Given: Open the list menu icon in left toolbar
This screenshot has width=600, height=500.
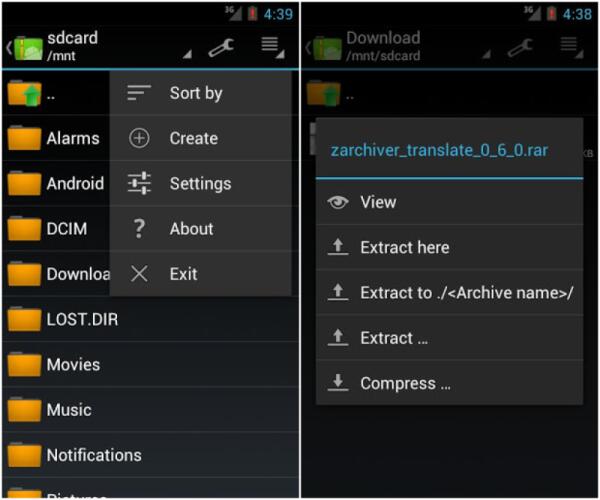Looking at the screenshot, I should (x=269, y=45).
